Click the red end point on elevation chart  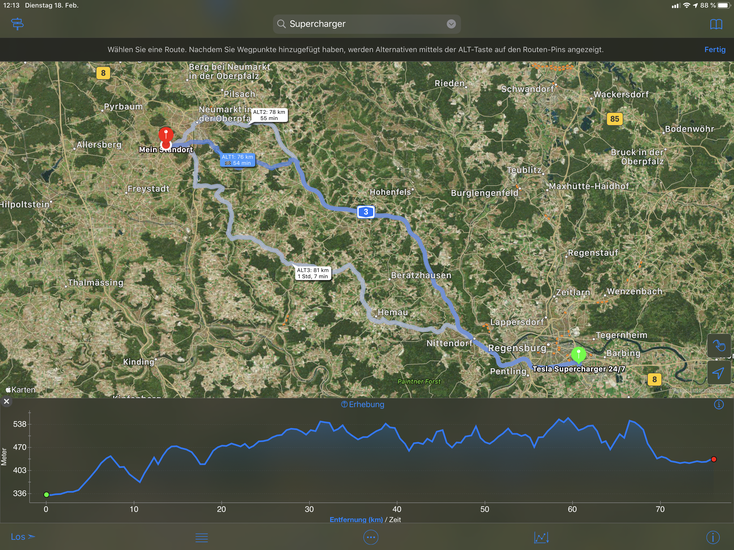pyautogui.click(x=713, y=459)
